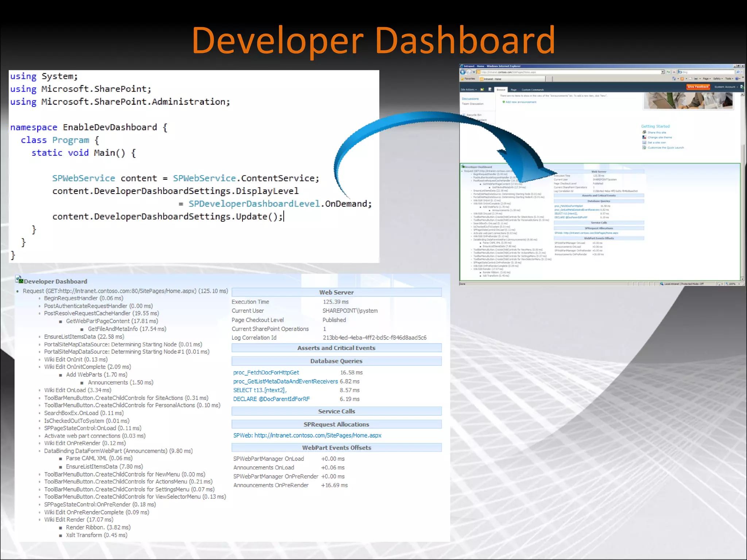Click the people photo on the SharePoint home page
The height and width of the screenshot is (560, 747).
(688, 101)
